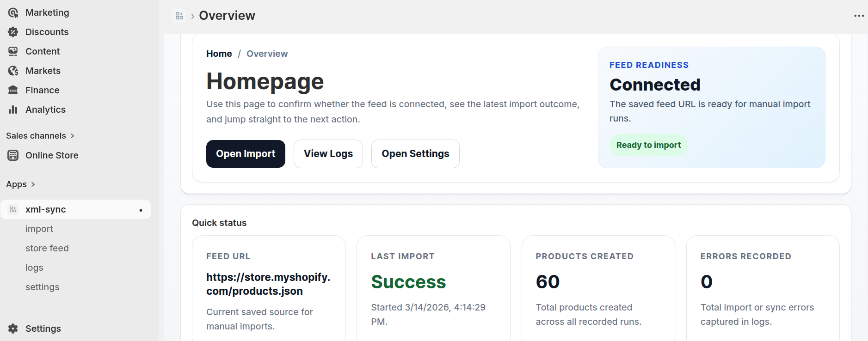
Task: Click the Markets globe icon
Action: 13,71
